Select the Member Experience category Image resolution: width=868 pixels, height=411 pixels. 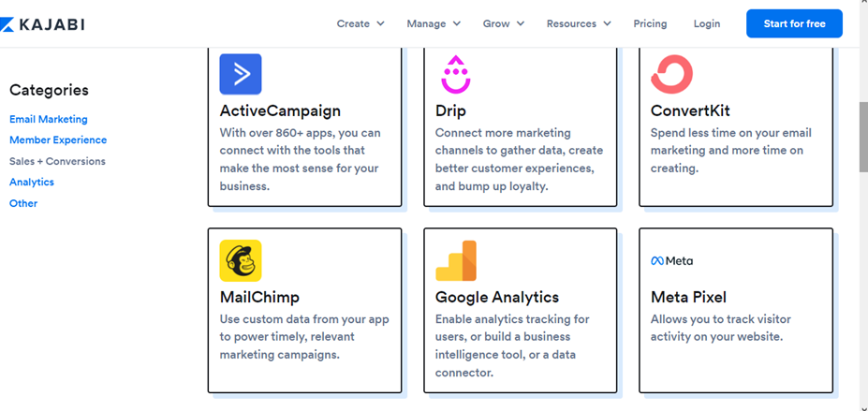[x=58, y=139]
